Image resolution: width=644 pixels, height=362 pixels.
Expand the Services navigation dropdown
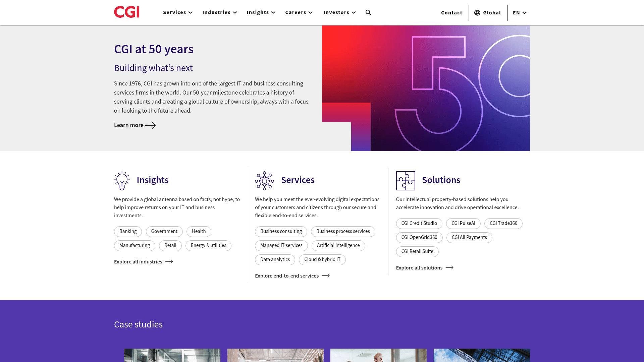pyautogui.click(x=177, y=12)
